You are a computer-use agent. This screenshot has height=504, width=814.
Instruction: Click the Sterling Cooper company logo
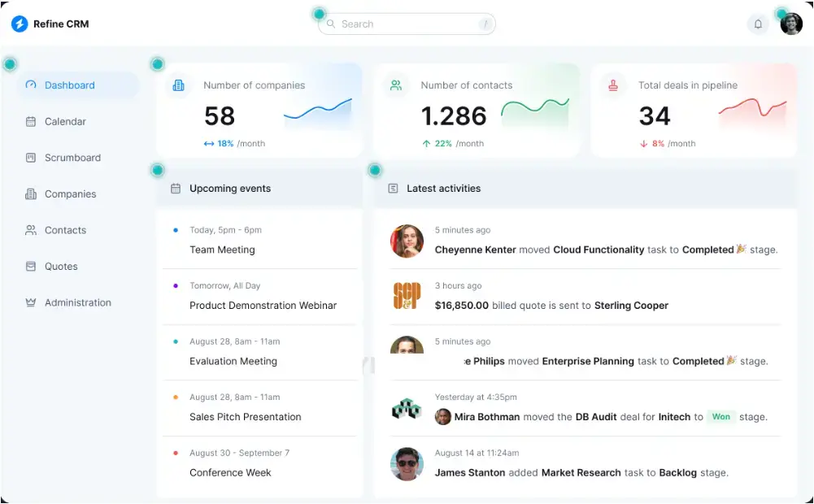tap(407, 296)
